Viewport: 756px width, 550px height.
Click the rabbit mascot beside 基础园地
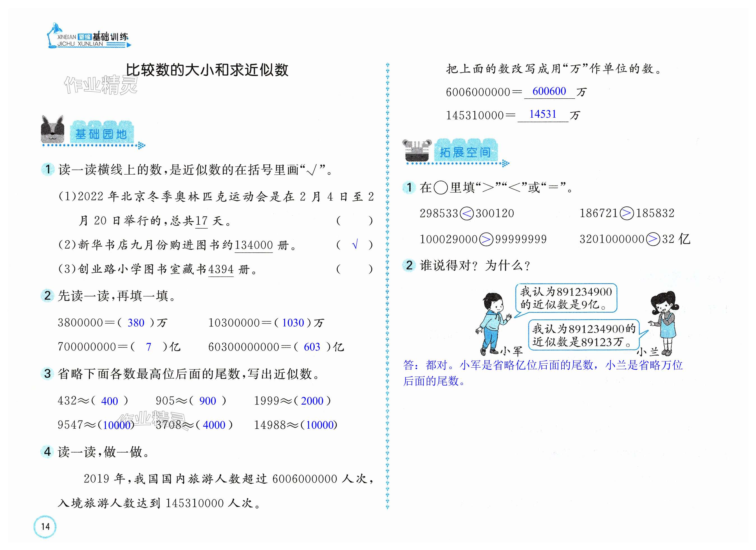tap(52, 130)
